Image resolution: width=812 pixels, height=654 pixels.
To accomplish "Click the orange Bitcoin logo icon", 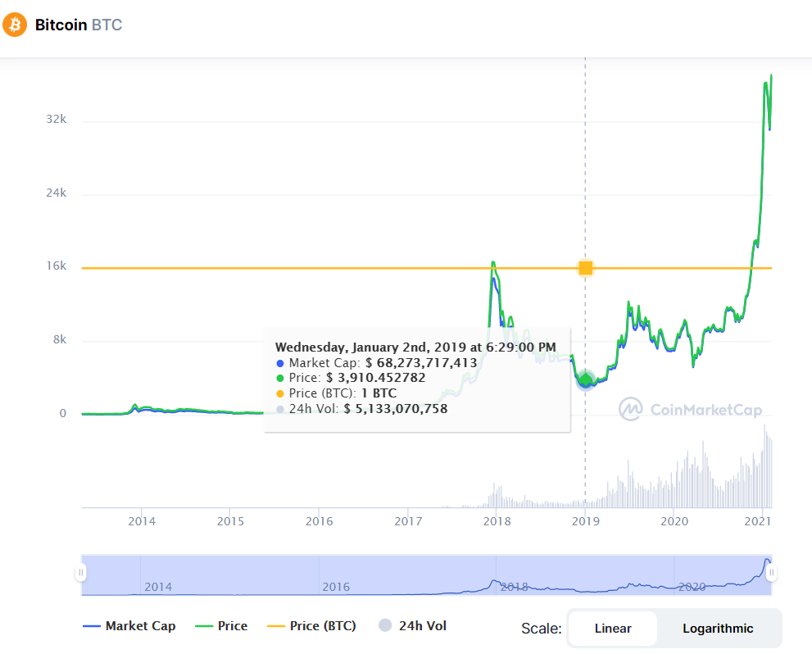I will (x=15, y=25).
